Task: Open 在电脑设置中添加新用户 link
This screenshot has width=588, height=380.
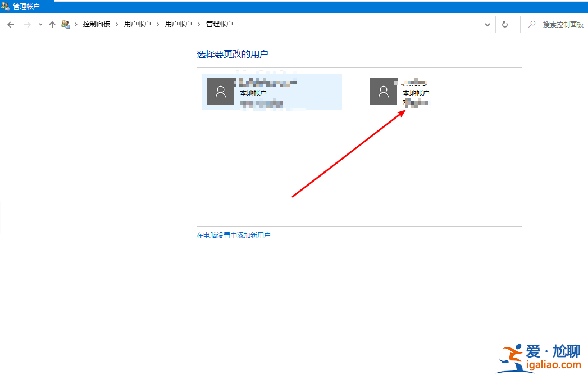Action: pyautogui.click(x=234, y=235)
